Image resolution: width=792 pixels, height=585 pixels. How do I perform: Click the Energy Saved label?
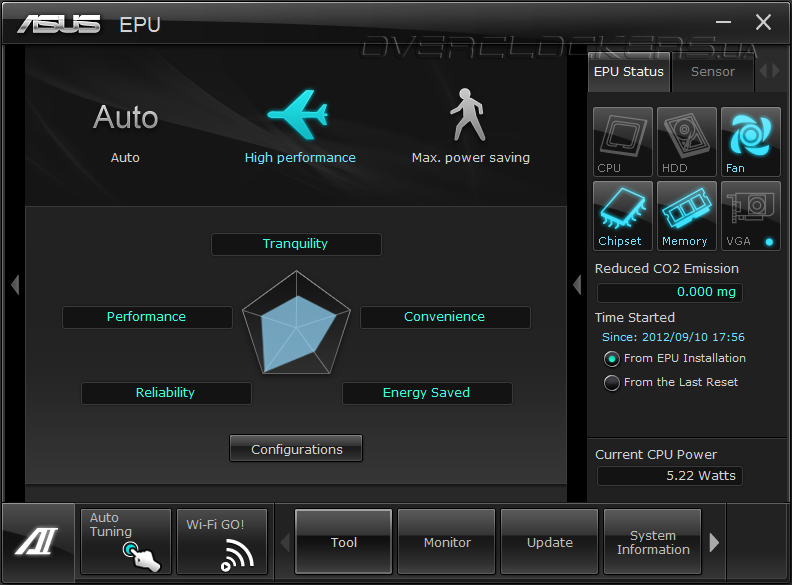[427, 393]
